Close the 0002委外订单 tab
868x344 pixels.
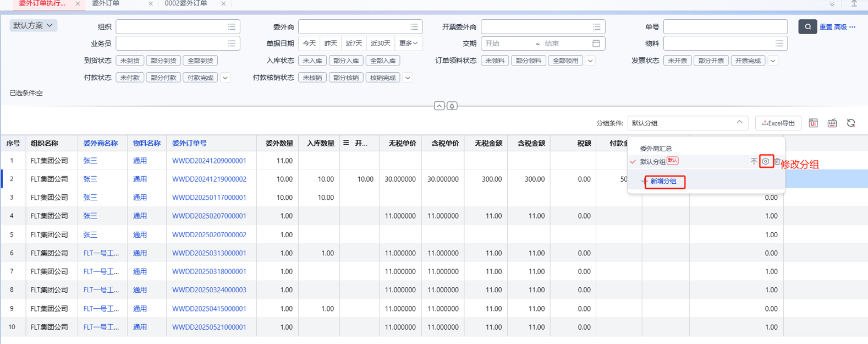point(223,4)
